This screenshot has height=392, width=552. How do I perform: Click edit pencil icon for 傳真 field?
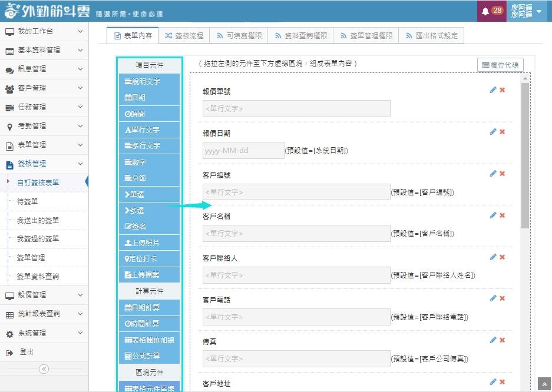(493, 340)
